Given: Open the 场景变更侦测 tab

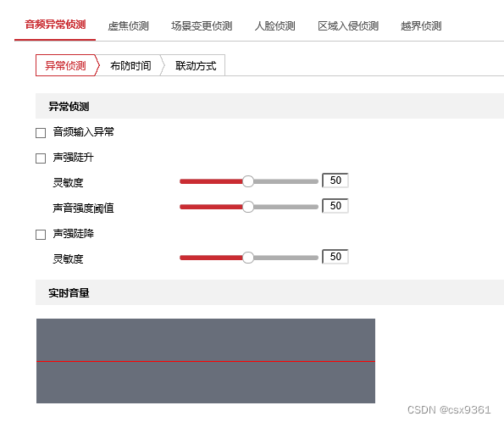Looking at the screenshot, I should (202, 25).
